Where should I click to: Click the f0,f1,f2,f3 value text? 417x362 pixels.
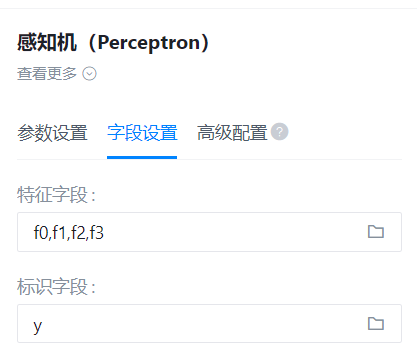click(x=69, y=233)
